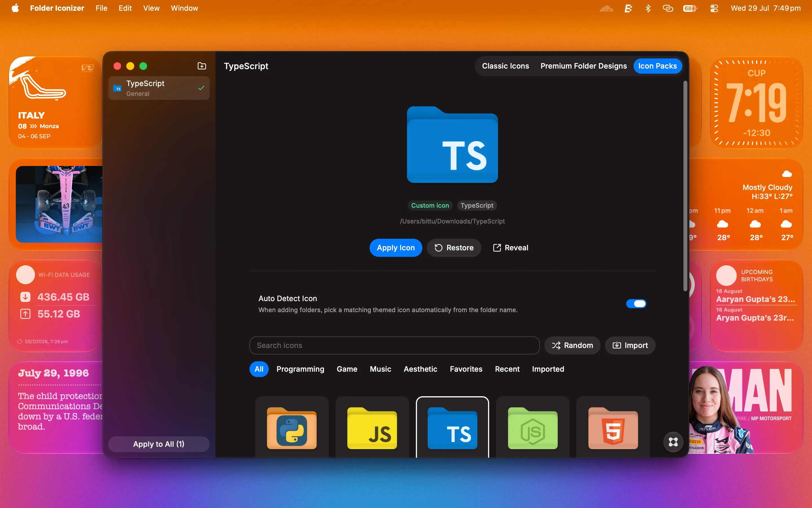The width and height of the screenshot is (812, 508).
Task: Open the Upcoming Birthdays widget
Action: (x=756, y=306)
